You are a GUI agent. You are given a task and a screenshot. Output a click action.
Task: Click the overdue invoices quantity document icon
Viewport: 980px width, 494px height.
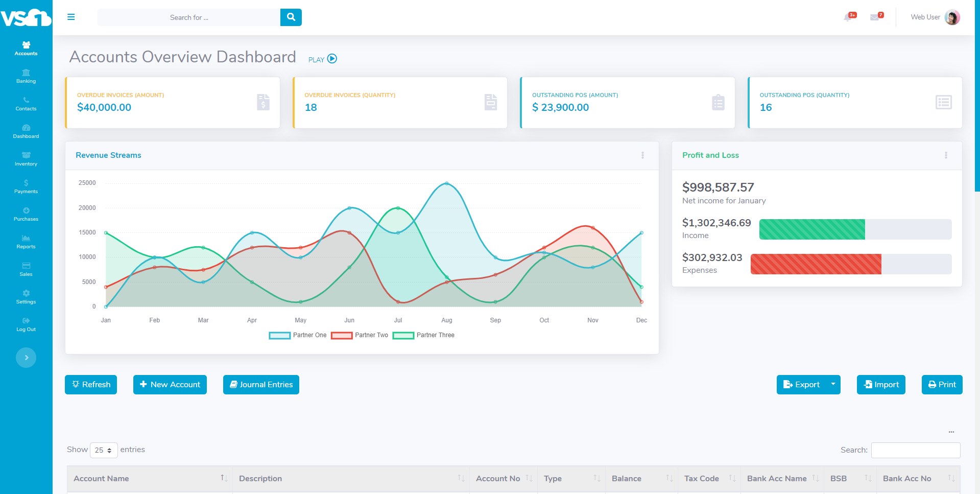pyautogui.click(x=491, y=102)
